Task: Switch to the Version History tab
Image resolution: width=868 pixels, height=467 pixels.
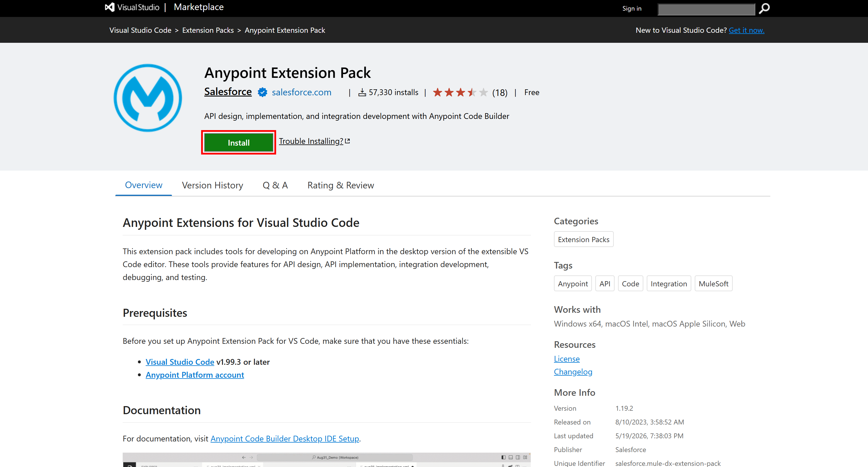Action: pyautogui.click(x=213, y=185)
